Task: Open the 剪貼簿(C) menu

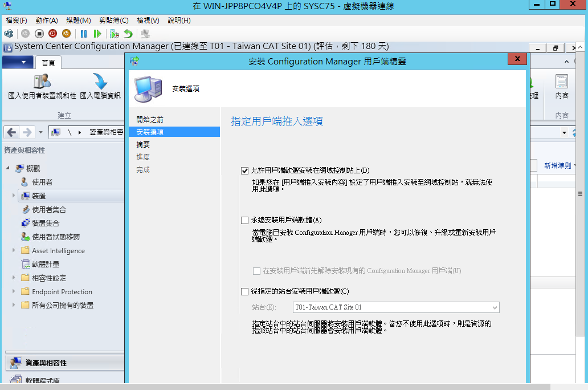Action: click(113, 21)
